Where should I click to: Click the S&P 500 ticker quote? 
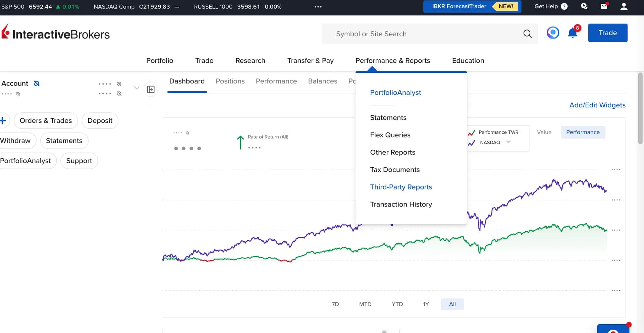point(40,7)
